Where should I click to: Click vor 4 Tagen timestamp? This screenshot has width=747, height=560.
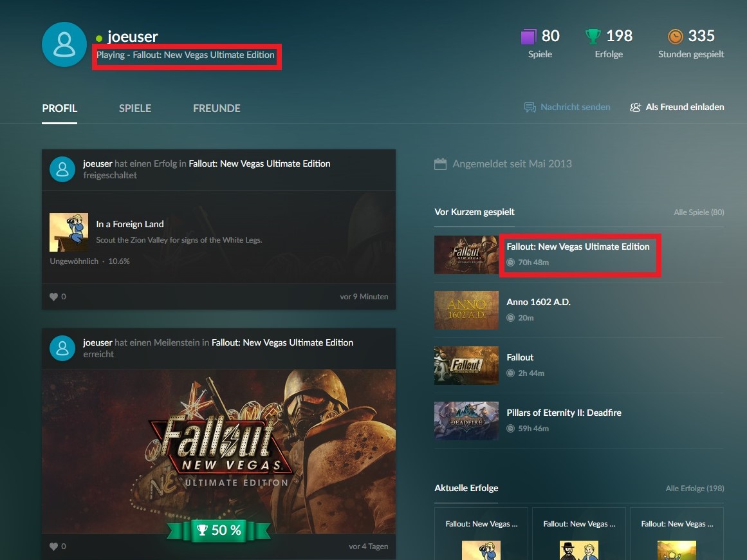[368, 546]
